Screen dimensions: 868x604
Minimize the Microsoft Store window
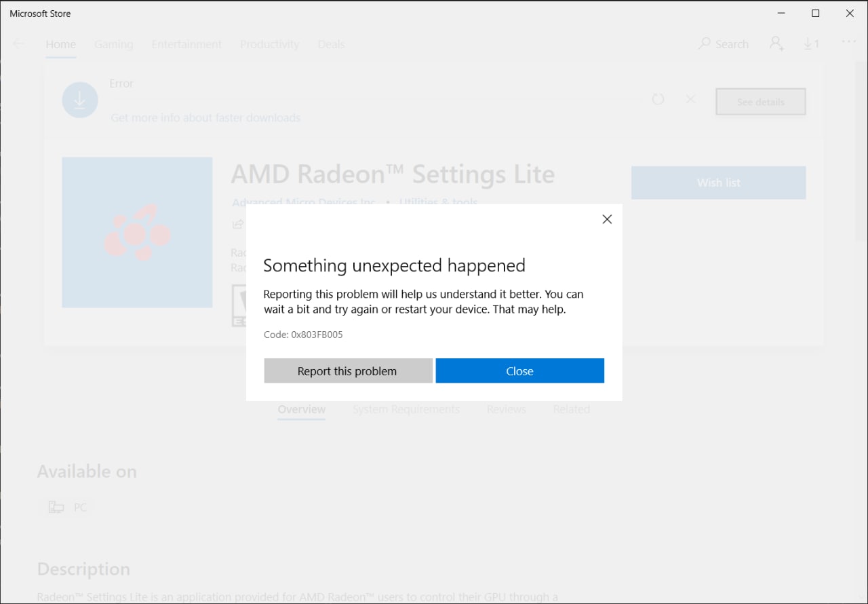(x=781, y=13)
